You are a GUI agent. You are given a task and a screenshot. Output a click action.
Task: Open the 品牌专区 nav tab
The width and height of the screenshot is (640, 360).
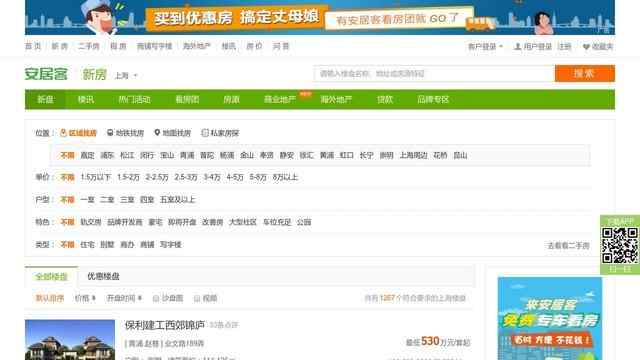pyautogui.click(x=433, y=99)
